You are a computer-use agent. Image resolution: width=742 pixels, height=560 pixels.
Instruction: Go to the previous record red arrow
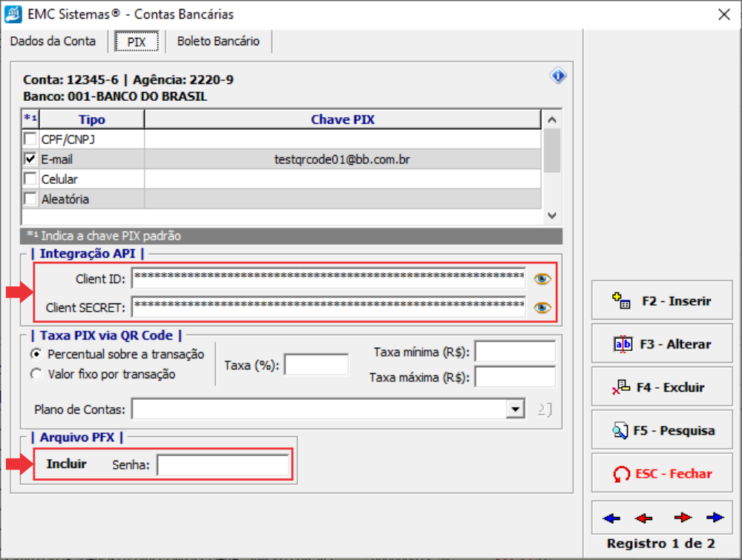pos(644,518)
